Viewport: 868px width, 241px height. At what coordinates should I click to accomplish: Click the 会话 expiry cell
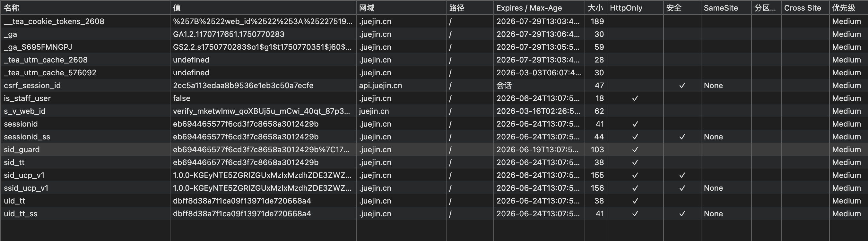click(x=539, y=86)
